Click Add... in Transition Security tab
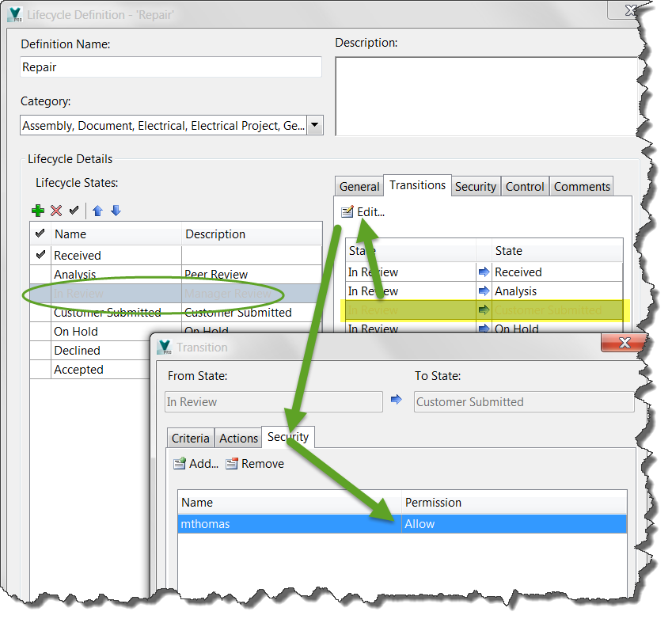 [x=196, y=464]
